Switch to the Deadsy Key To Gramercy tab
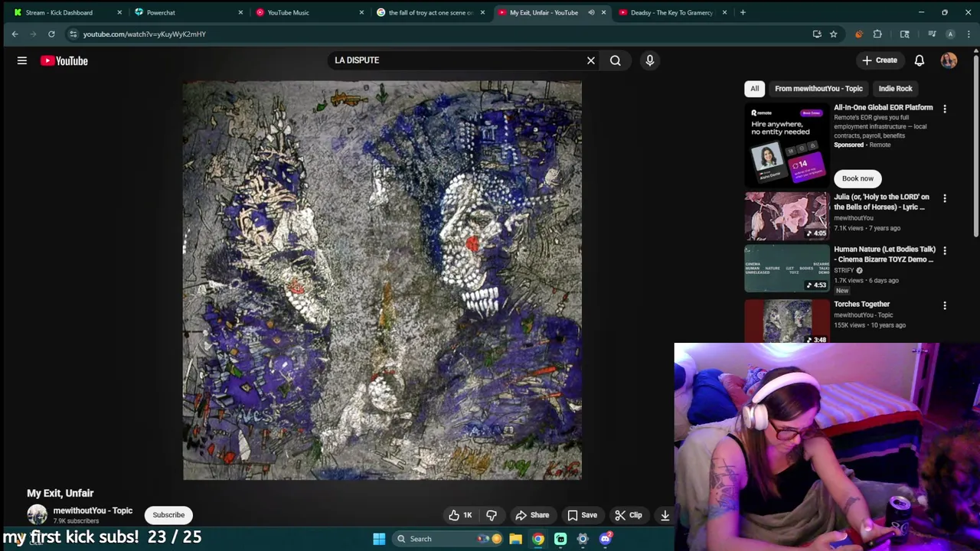The height and width of the screenshot is (551, 980). (671, 12)
